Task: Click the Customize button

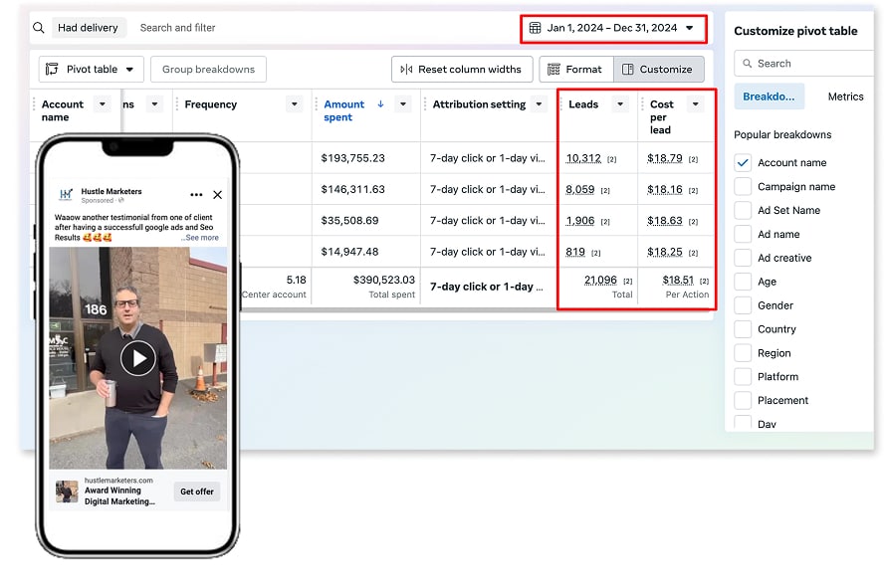Action: pos(659,69)
